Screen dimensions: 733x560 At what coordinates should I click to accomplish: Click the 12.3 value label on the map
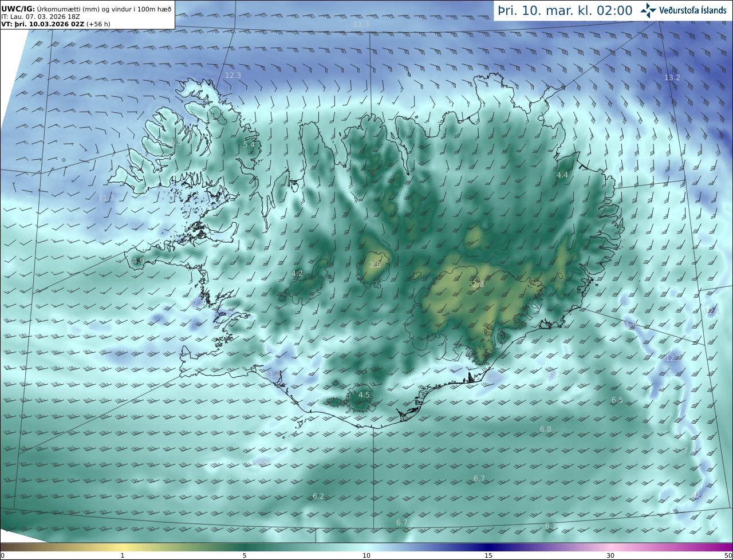(233, 76)
